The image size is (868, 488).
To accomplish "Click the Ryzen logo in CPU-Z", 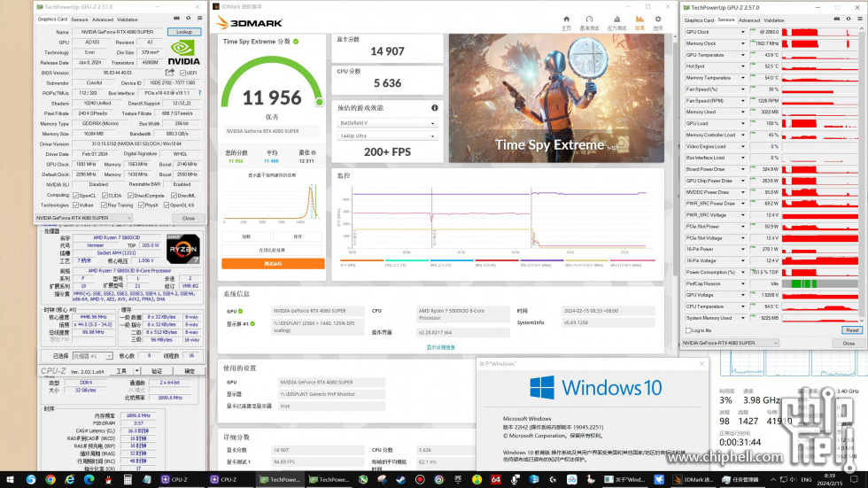I will coord(183,249).
